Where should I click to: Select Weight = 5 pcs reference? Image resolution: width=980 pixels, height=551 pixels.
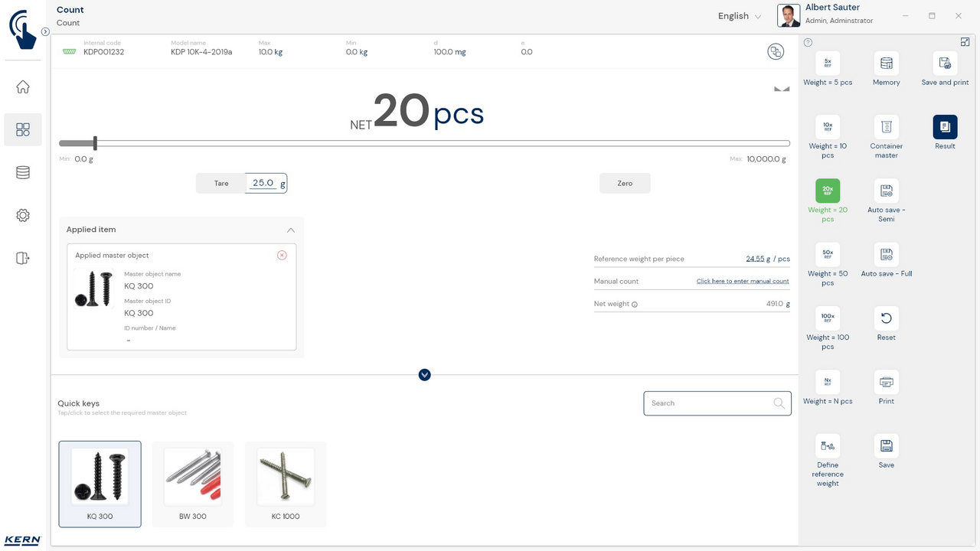[827, 64]
